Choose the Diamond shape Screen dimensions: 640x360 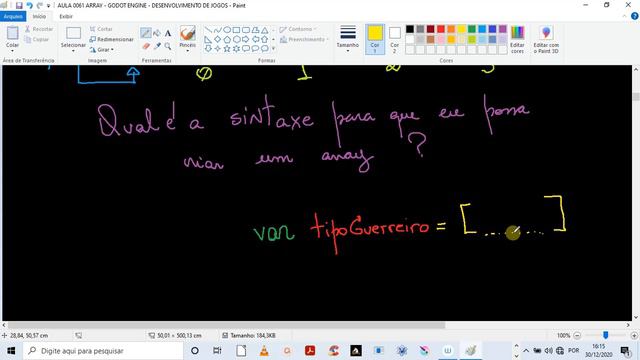click(x=218, y=39)
